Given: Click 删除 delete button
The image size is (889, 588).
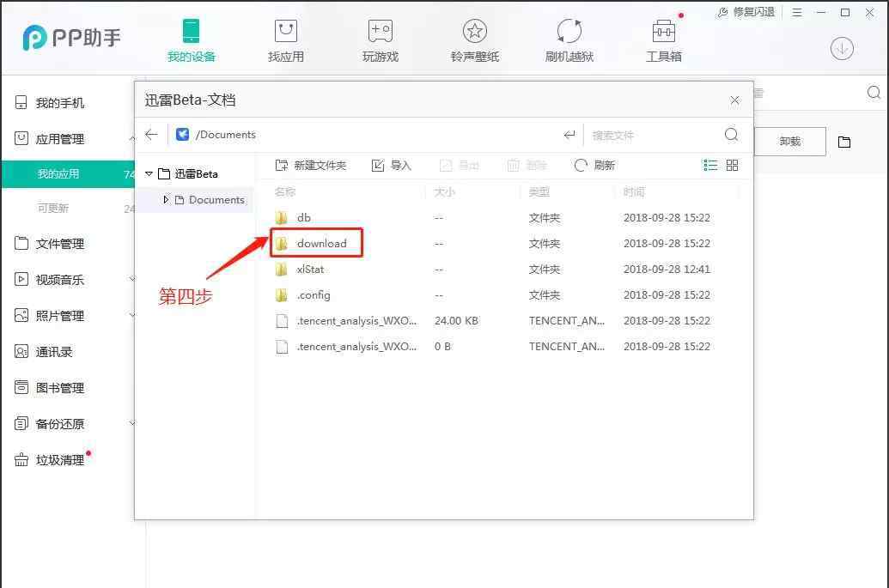Looking at the screenshot, I should click(x=527, y=166).
